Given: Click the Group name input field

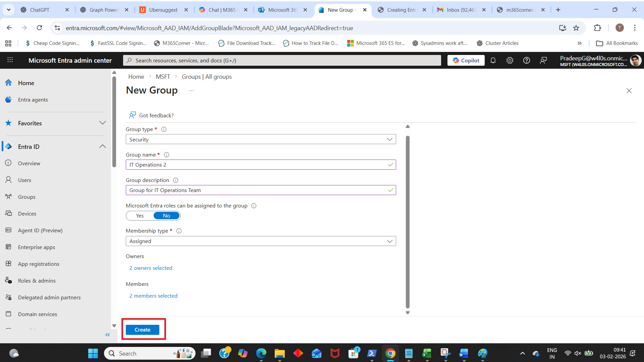Looking at the screenshot, I should (257, 165).
